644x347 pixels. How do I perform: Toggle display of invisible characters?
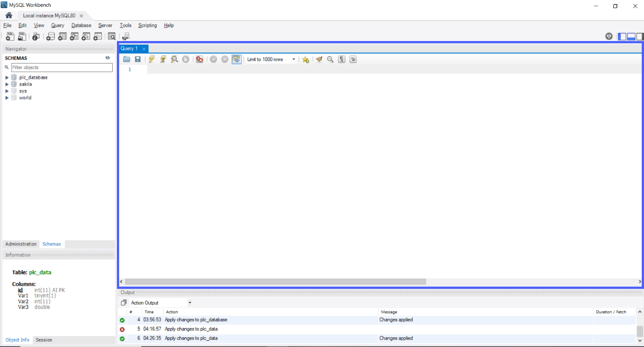tap(342, 59)
